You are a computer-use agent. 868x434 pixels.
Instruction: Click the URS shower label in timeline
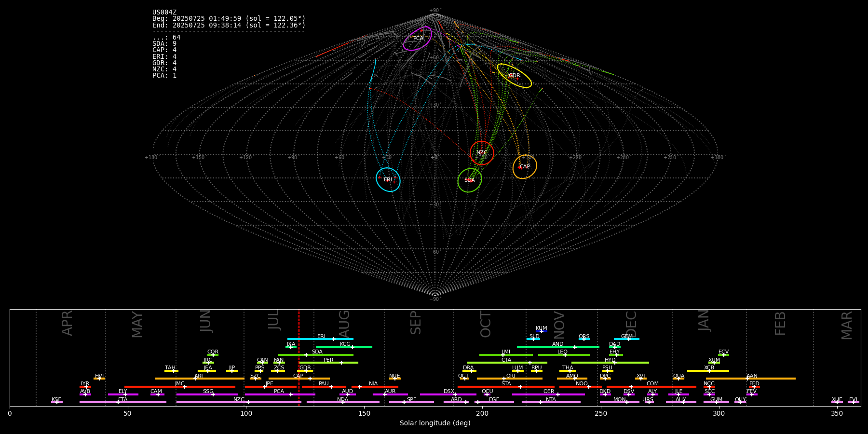(x=648, y=400)
